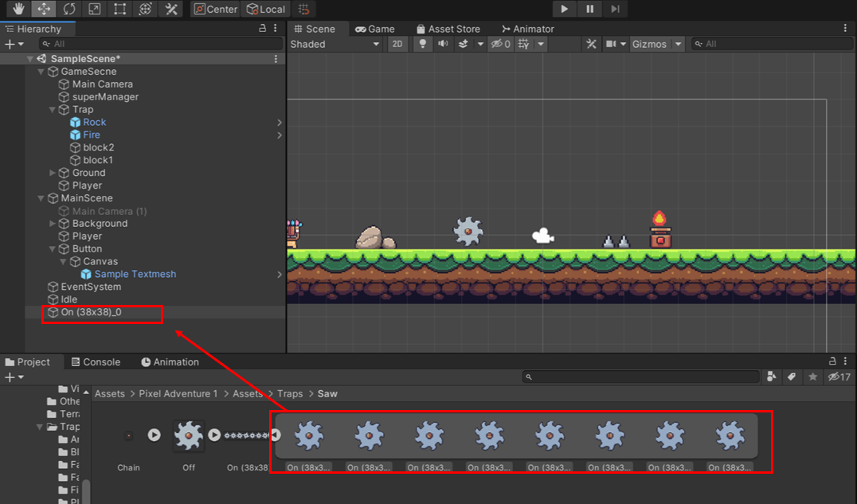Open Shaded draw mode dropdown
The height and width of the screenshot is (504, 857).
click(x=335, y=44)
